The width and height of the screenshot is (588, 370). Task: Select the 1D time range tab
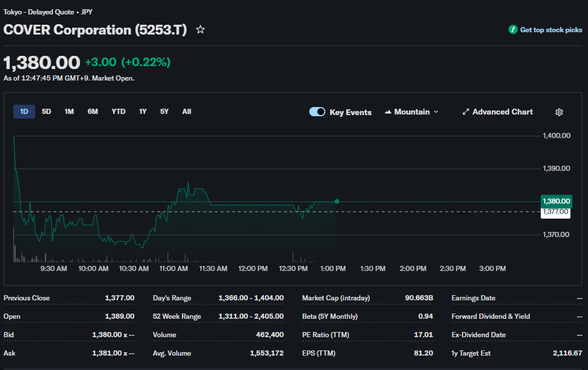pyautogui.click(x=24, y=111)
